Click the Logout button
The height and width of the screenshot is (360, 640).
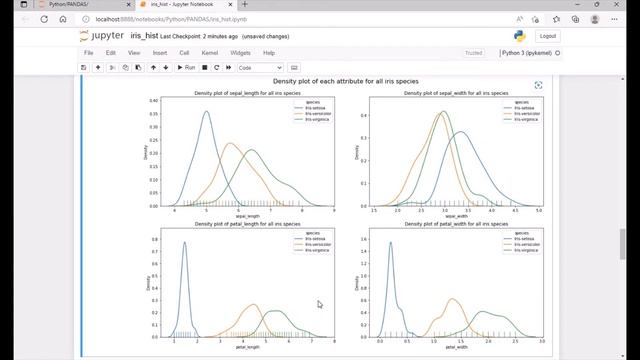point(547,36)
